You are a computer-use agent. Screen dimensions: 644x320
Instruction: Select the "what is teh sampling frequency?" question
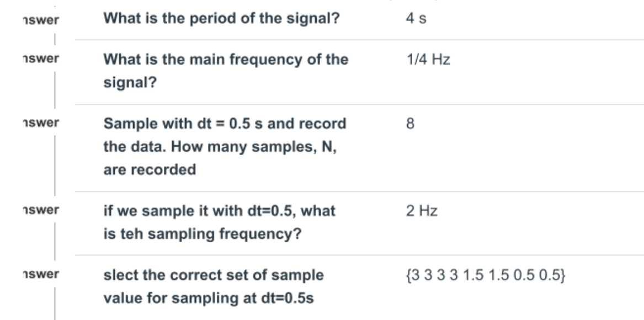coord(219,222)
